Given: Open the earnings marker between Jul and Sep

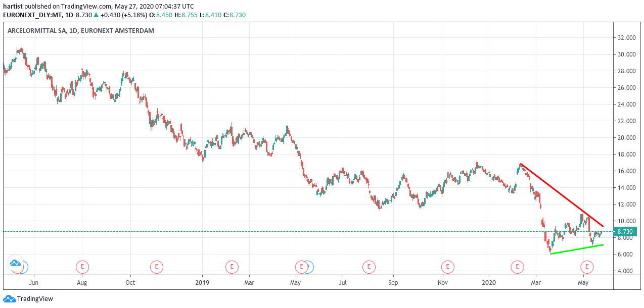Looking at the screenshot, I should (x=370, y=266).
